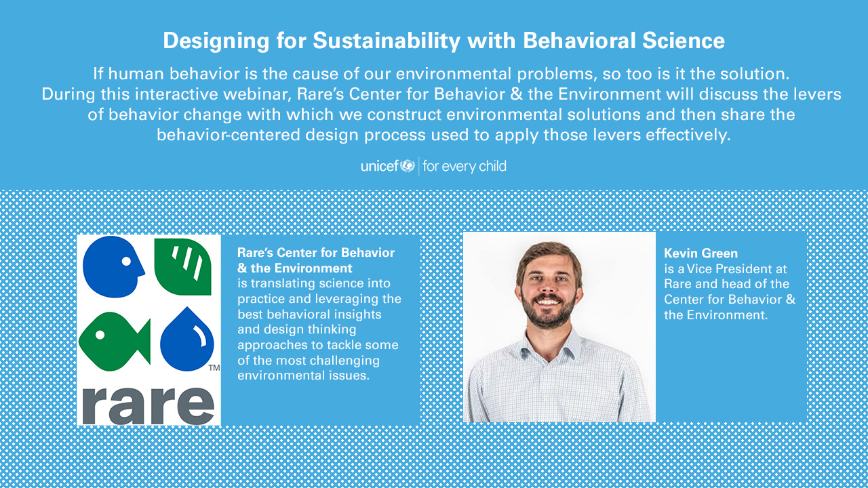Click 'Vice President at Rare' text
This screenshot has width=868, height=488.
(726, 277)
